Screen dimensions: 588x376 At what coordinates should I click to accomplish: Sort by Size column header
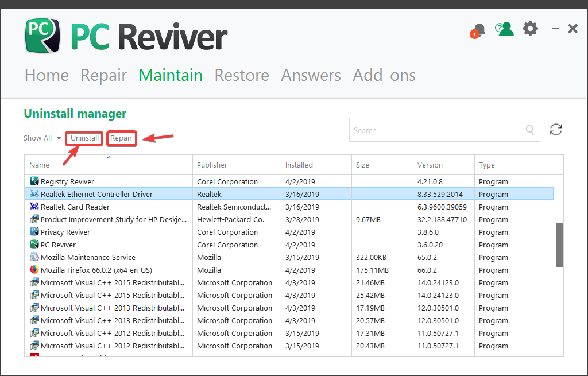382,165
